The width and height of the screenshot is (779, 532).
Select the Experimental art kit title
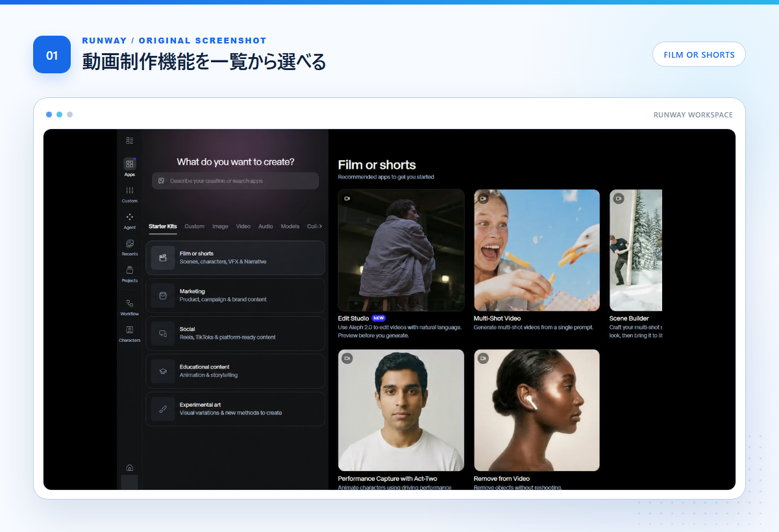click(x=201, y=404)
